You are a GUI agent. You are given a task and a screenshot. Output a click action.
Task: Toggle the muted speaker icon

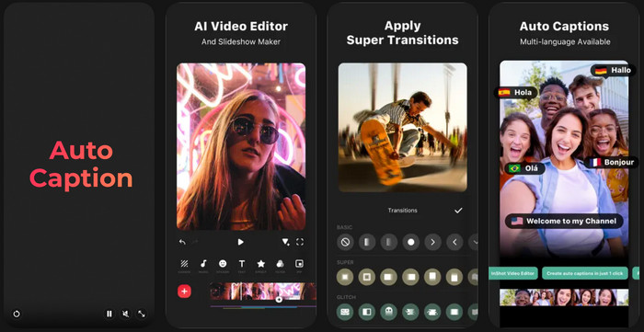(125, 314)
